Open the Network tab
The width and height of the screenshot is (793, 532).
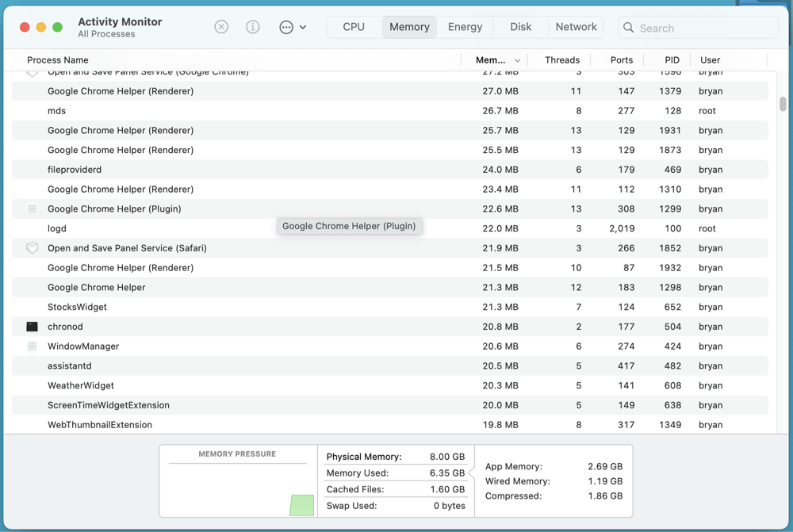click(x=576, y=26)
